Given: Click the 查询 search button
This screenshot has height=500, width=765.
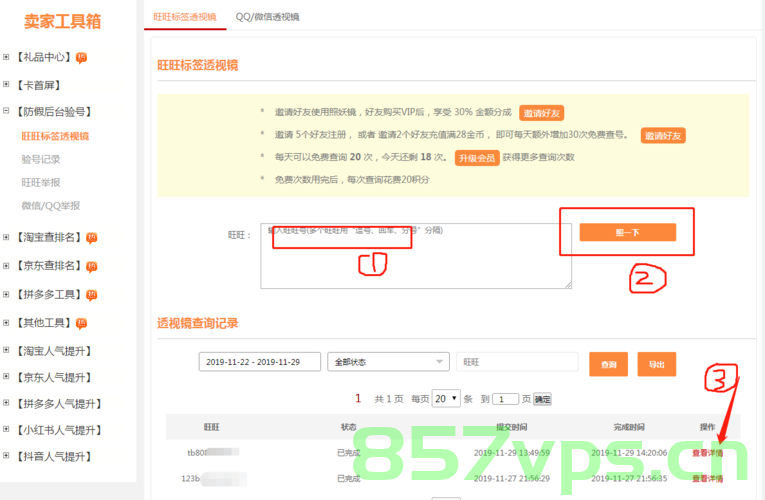Looking at the screenshot, I should tap(608, 364).
